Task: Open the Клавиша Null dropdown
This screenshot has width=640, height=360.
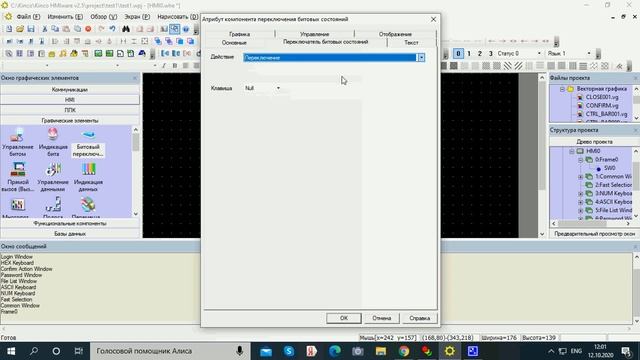Action: (x=278, y=88)
